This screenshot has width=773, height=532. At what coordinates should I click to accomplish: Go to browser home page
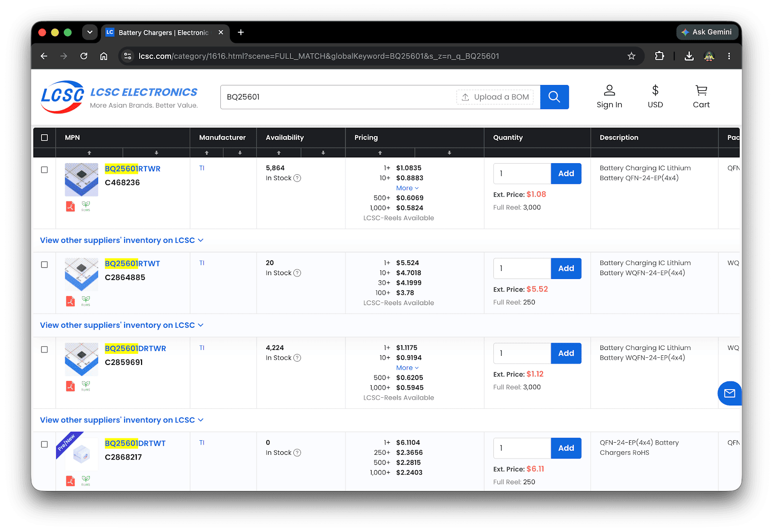click(x=104, y=56)
